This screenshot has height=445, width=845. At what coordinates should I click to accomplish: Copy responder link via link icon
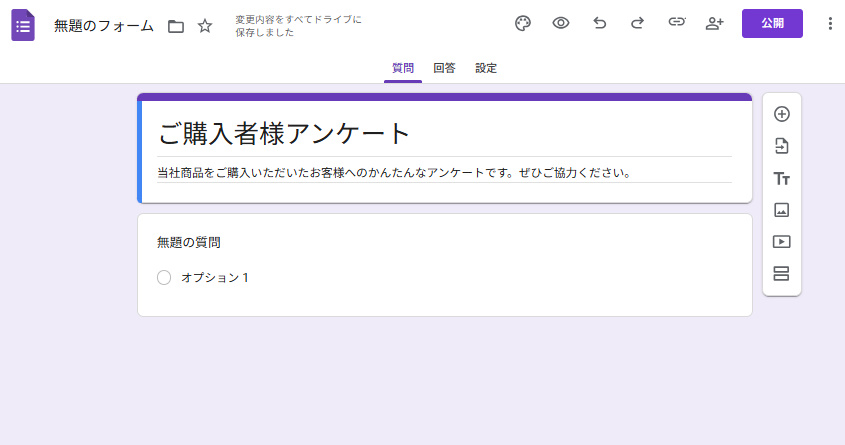(677, 24)
